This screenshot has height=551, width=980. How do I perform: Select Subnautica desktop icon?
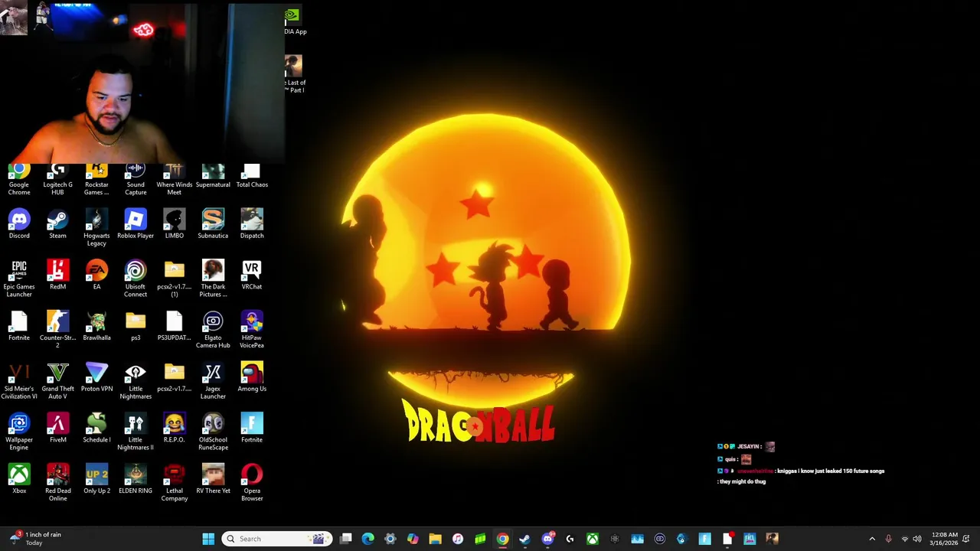coord(213,224)
